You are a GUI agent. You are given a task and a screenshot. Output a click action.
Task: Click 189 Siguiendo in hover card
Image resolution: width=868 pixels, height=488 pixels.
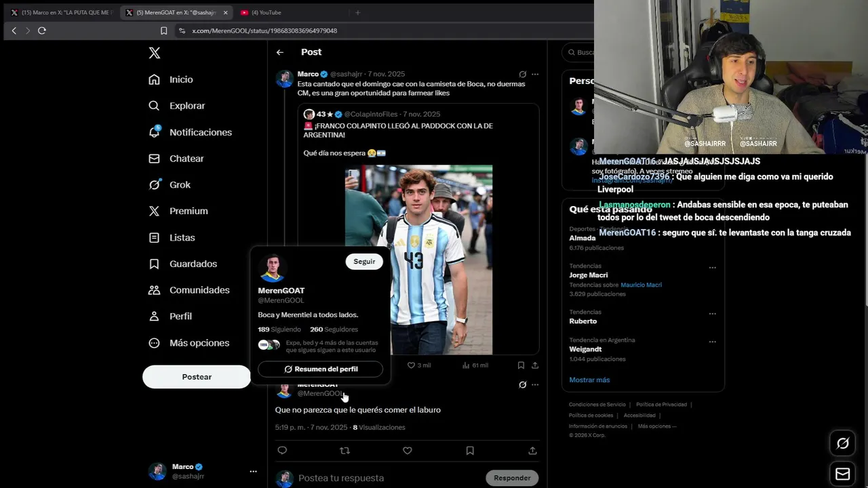coord(279,329)
